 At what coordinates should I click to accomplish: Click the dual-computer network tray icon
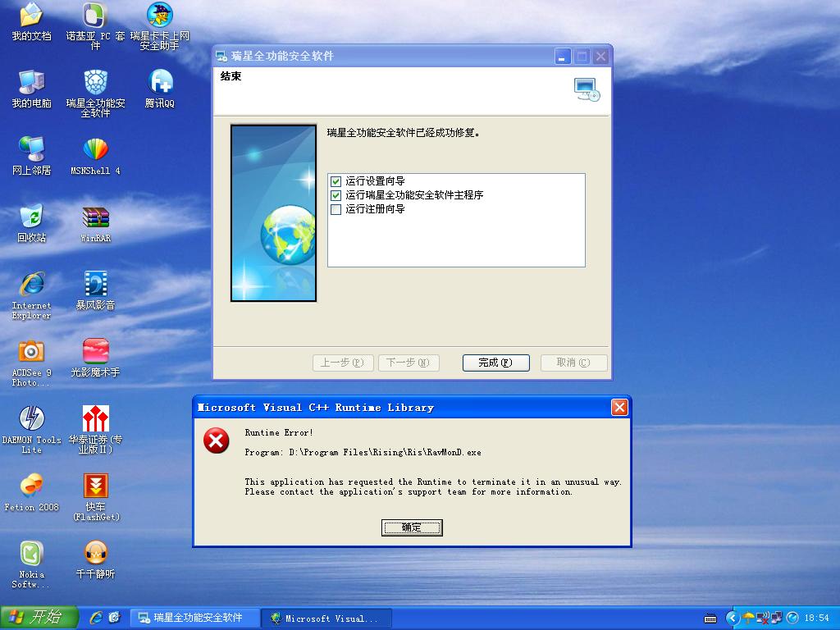click(776, 619)
